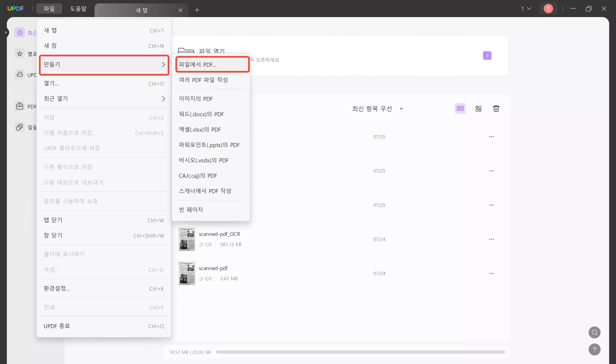616x364 pixels.
Task: Select 파워포인트(.pptx)의 PDF option
Action: coord(211,145)
